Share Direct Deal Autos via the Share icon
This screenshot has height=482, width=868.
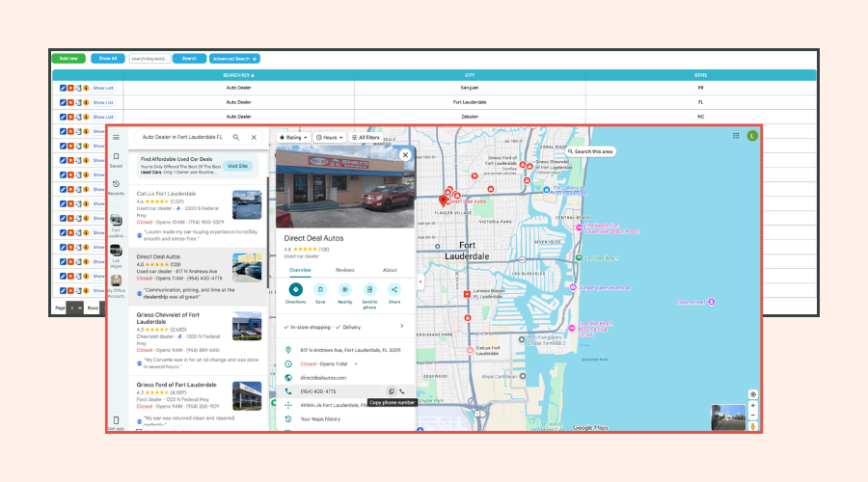coord(394,289)
